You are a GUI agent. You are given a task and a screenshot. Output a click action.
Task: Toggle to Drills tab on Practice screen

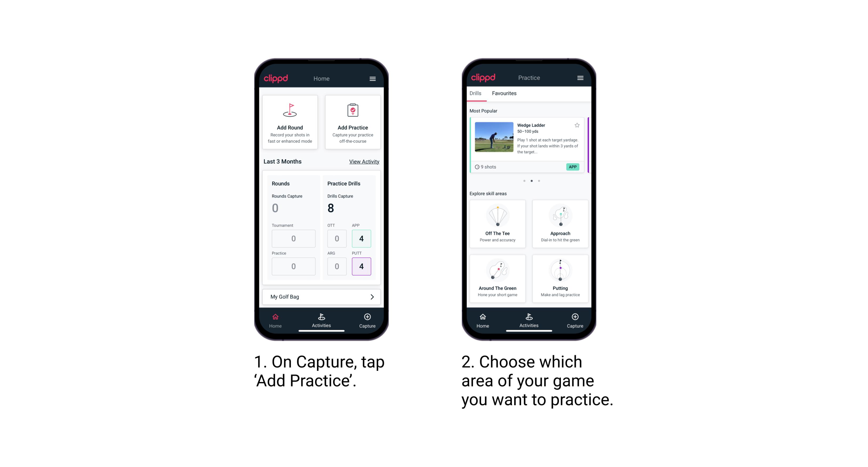[x=477, y=94]
